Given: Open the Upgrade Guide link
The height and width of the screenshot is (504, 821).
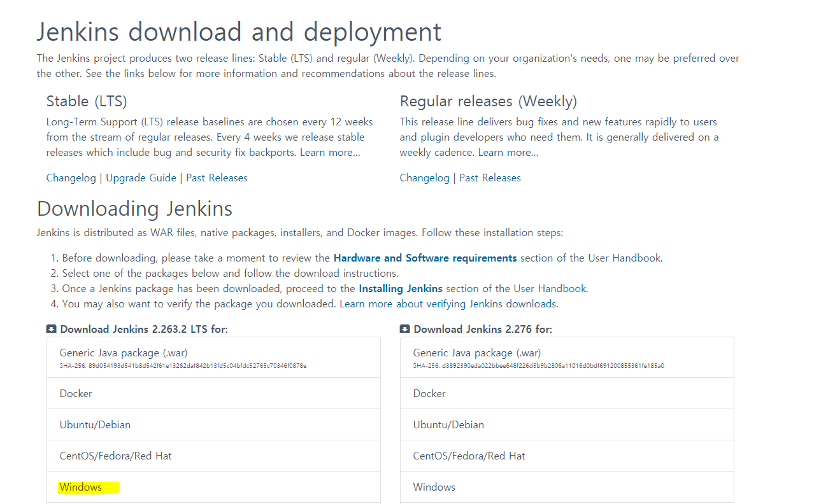Looking at the screenshot, I should pos(141,178).
